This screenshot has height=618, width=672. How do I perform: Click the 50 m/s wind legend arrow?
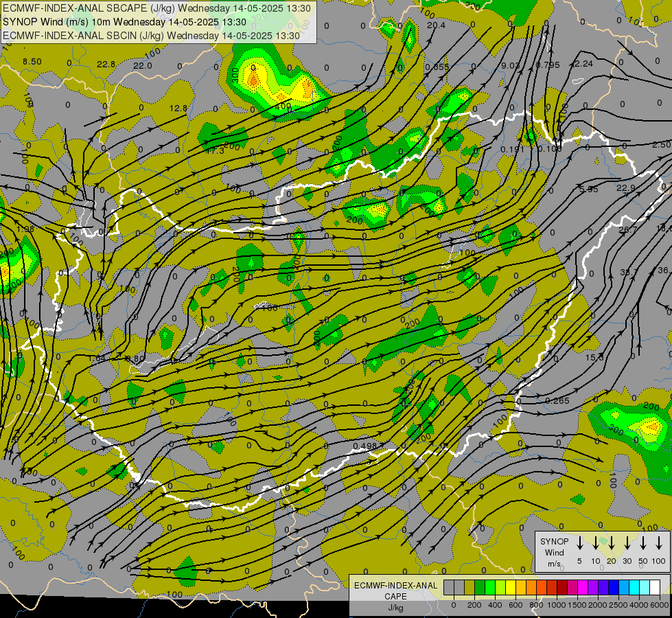pos(643,542)
